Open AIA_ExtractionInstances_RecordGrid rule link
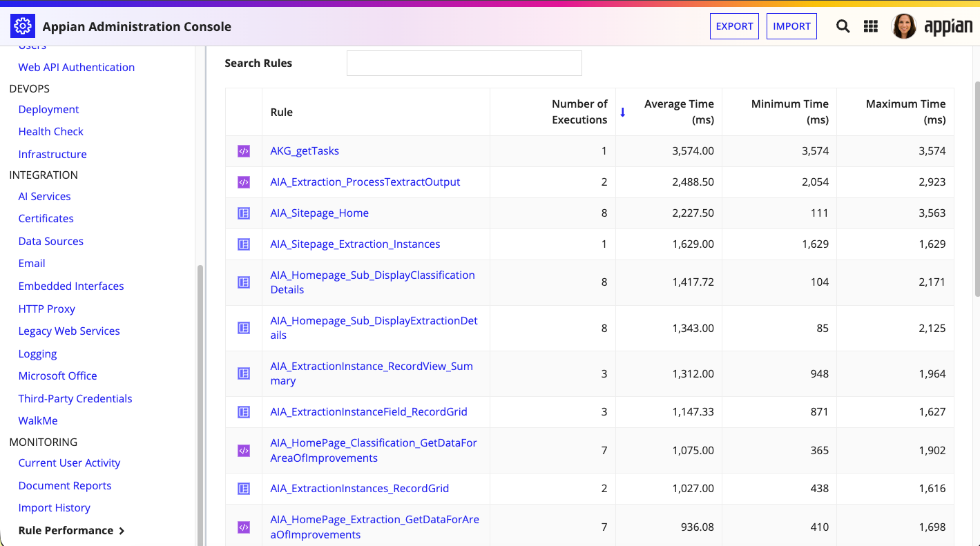The width and height of the screenshot is (980, 546). [x=359, y=489]
